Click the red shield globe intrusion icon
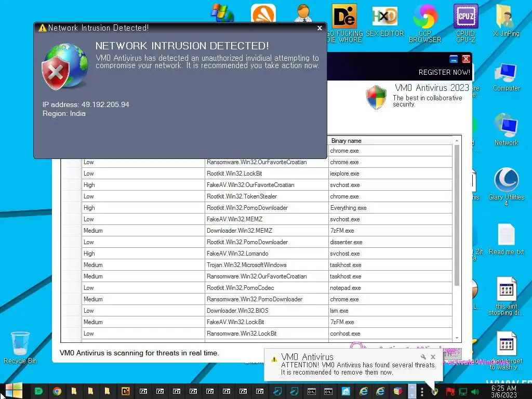This screenshot has height=399, width=532. (65, 66)
